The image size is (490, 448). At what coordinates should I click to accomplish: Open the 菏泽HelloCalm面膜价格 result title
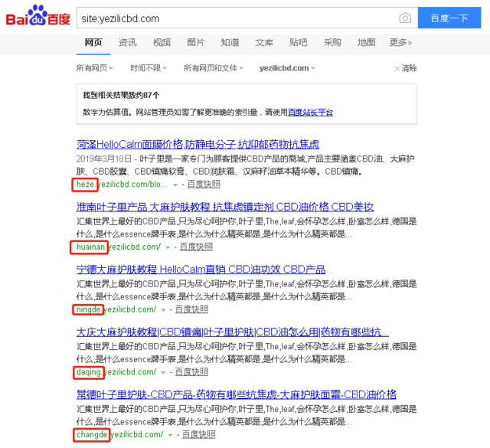tap(198, 144)
